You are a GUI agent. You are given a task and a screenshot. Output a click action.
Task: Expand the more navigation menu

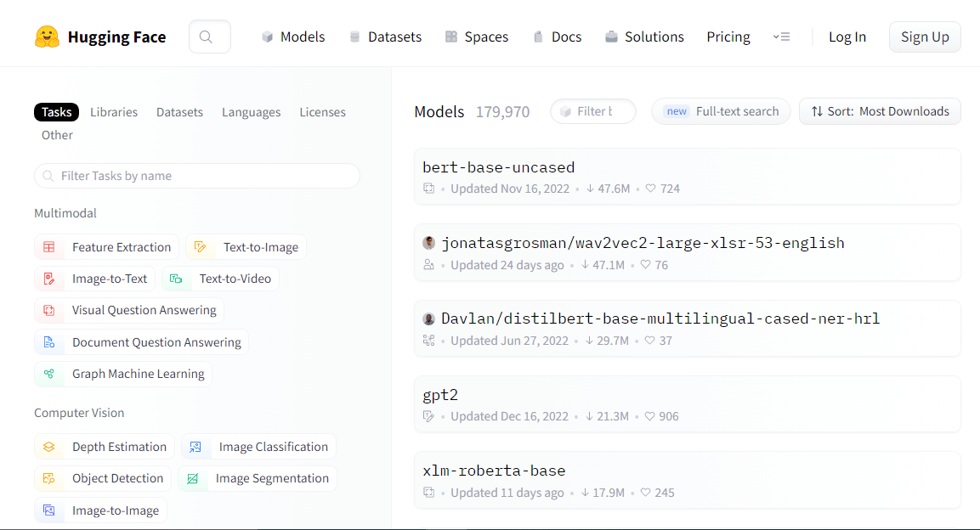(781, 37)
